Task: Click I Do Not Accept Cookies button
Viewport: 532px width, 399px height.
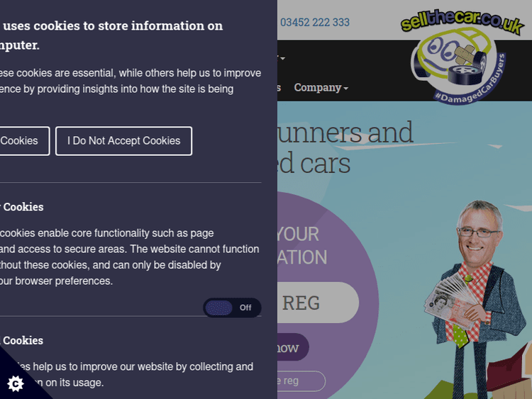Action: point(124,141)
